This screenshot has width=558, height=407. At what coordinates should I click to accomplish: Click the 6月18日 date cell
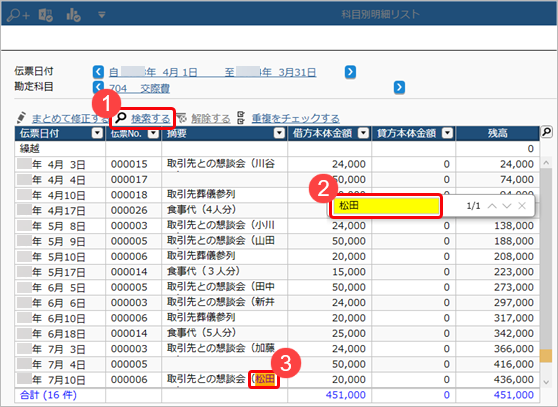click(60, 333)
